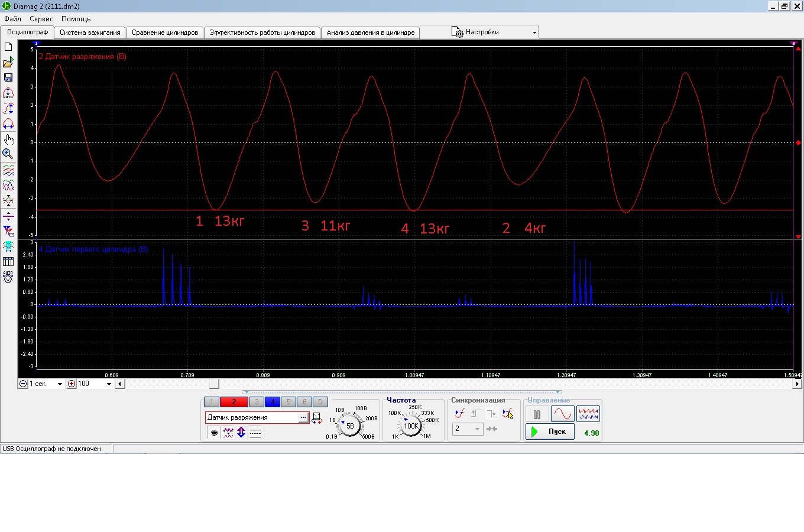Click the channel invert waveform icon

[x=228, y=433]
